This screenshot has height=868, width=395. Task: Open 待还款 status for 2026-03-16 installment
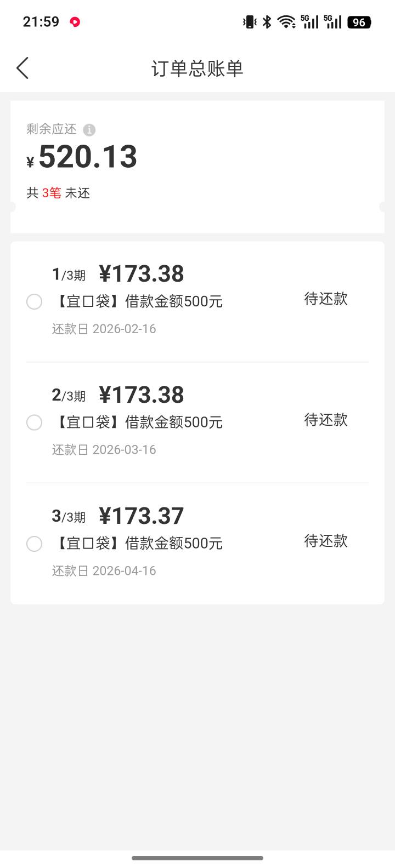coord(326,420)
